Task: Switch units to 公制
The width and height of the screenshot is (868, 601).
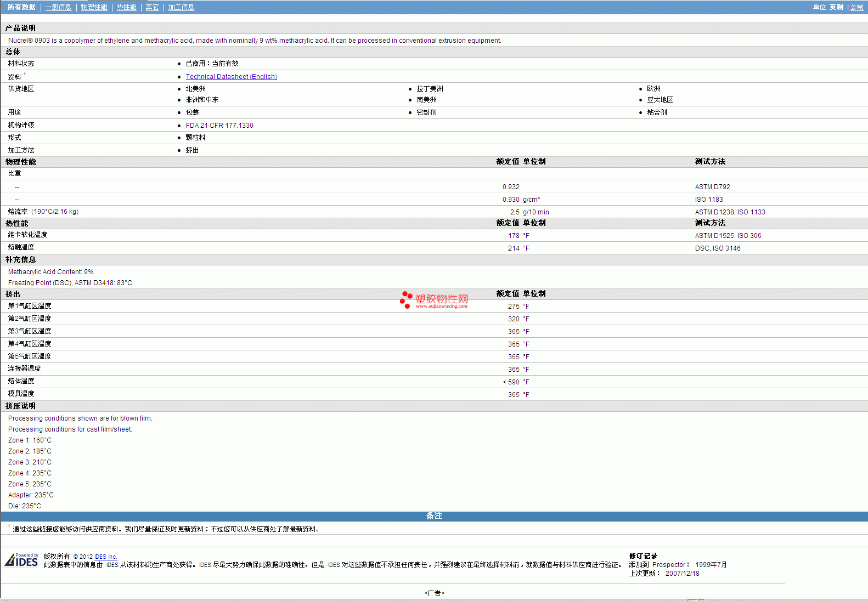Action: (x=856, y=7)
